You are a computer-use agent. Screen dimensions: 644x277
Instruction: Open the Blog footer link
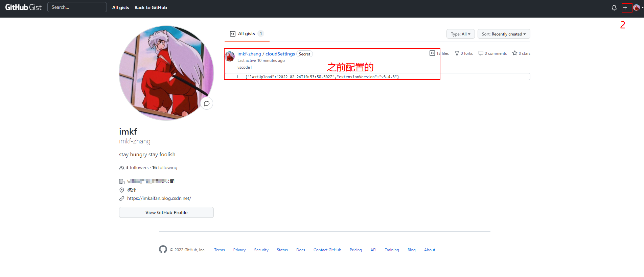pos(412,250)
